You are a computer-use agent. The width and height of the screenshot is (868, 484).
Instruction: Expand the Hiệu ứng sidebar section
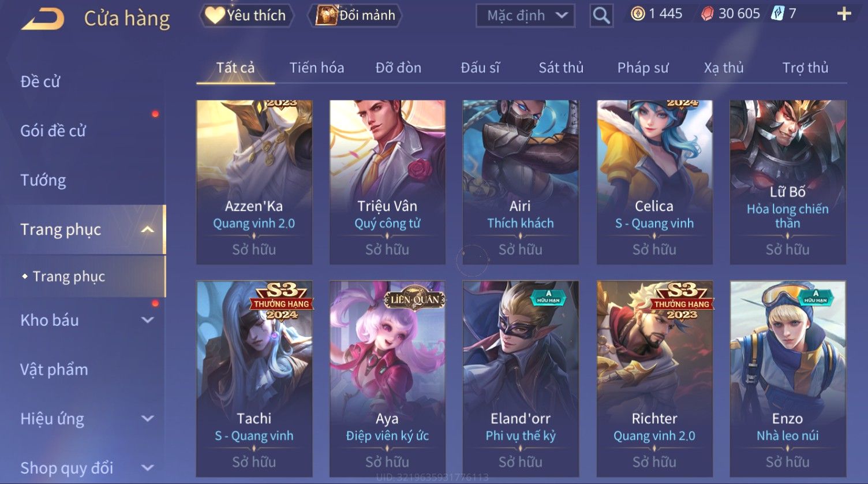coord(148,419)
